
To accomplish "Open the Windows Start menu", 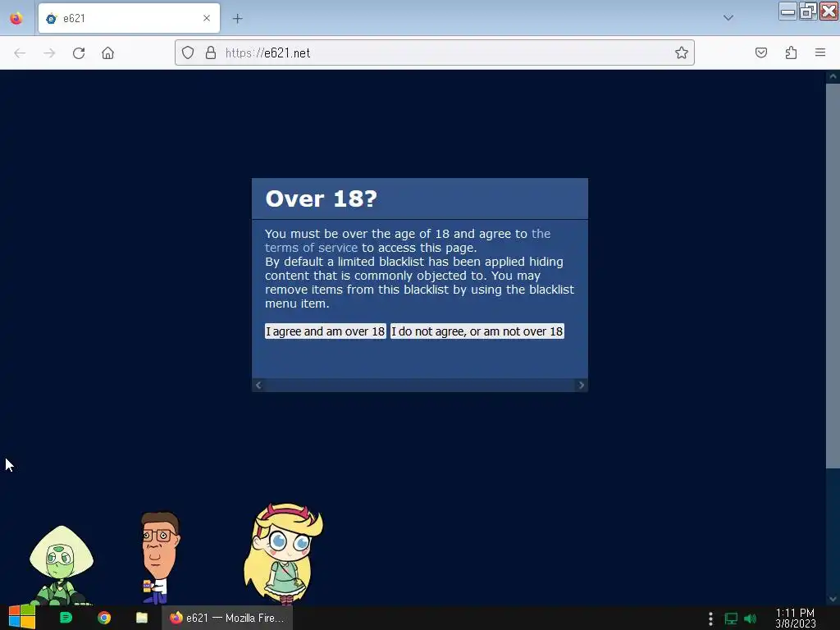I will point(21,618).
